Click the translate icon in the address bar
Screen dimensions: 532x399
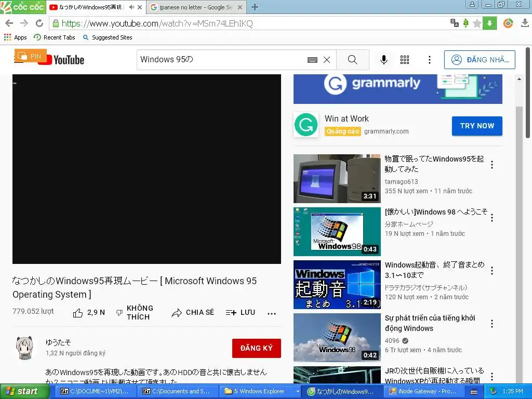(x=455, y=23)
